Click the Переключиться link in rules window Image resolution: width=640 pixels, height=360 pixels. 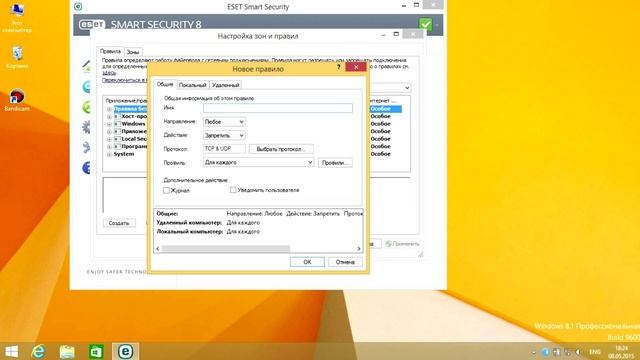click(124, 80)
